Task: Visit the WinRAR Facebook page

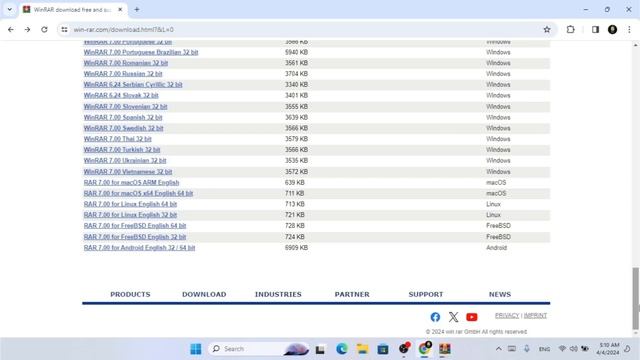Action: [435, 317]
